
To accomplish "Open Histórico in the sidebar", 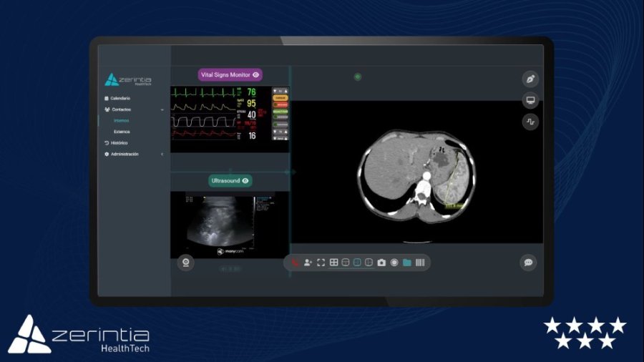I will pos(119,143).
